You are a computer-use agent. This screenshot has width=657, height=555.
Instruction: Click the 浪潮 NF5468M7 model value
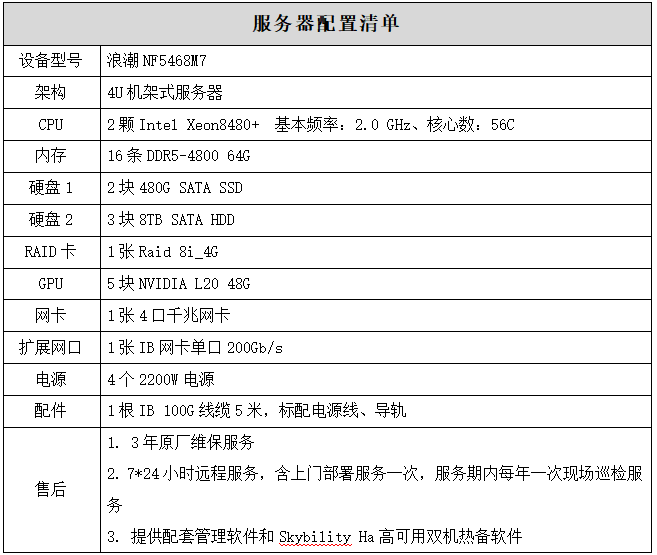coord(156,60)
